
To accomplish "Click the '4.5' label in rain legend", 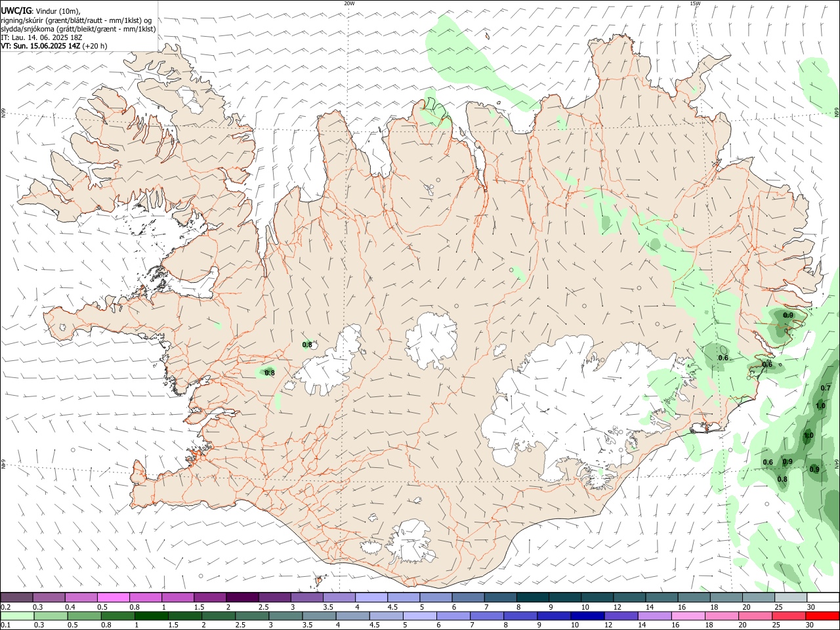I will [x=374, y=625].
